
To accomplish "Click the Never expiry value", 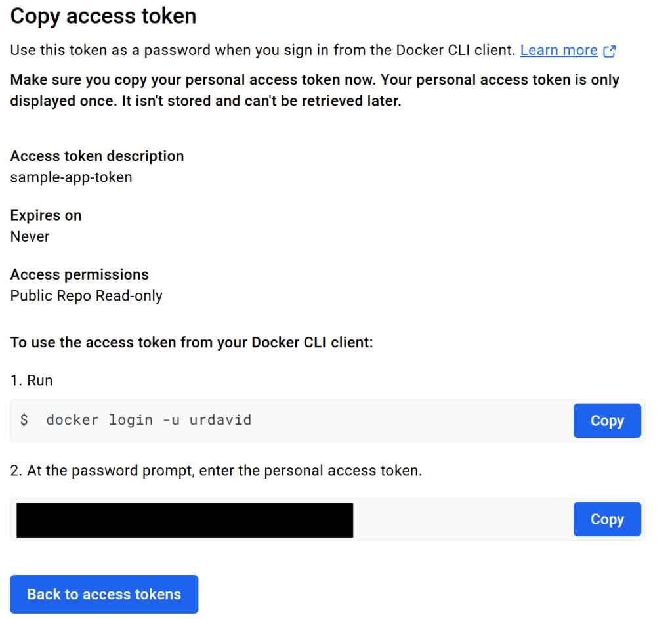I will click(x=30, y=236).
